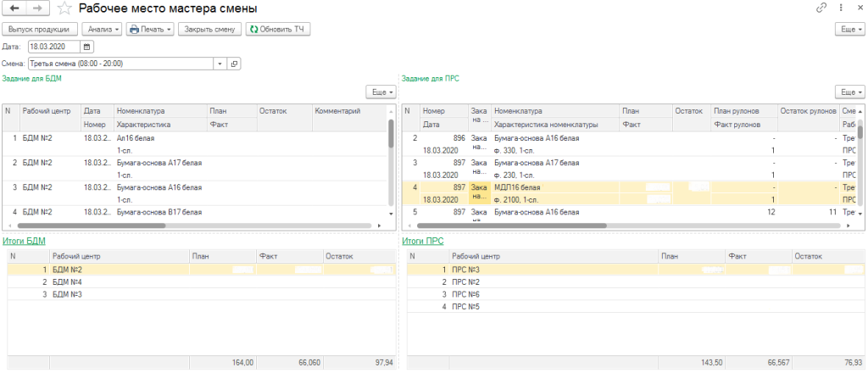
Task: Open the Итоги БДМ link
Action: 24,241
